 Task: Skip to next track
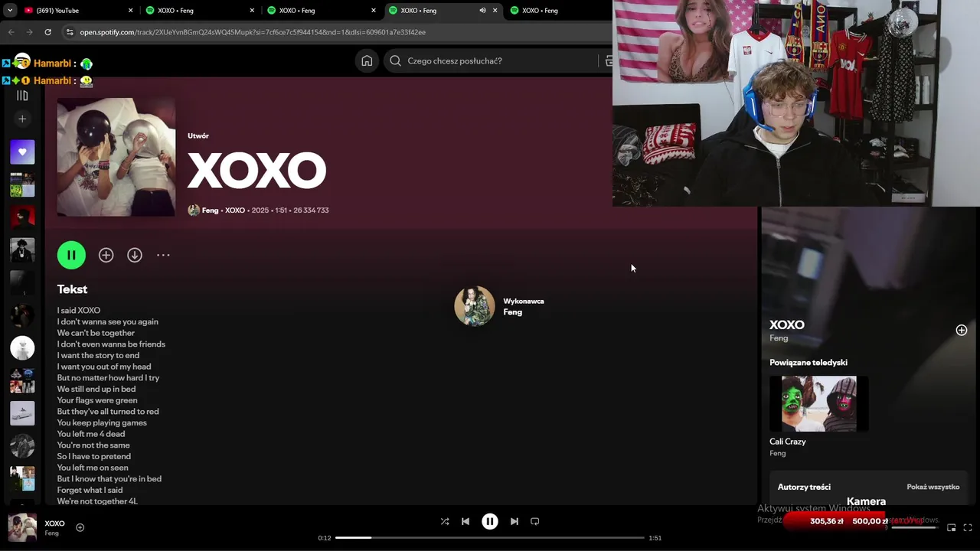pos(514,521)
